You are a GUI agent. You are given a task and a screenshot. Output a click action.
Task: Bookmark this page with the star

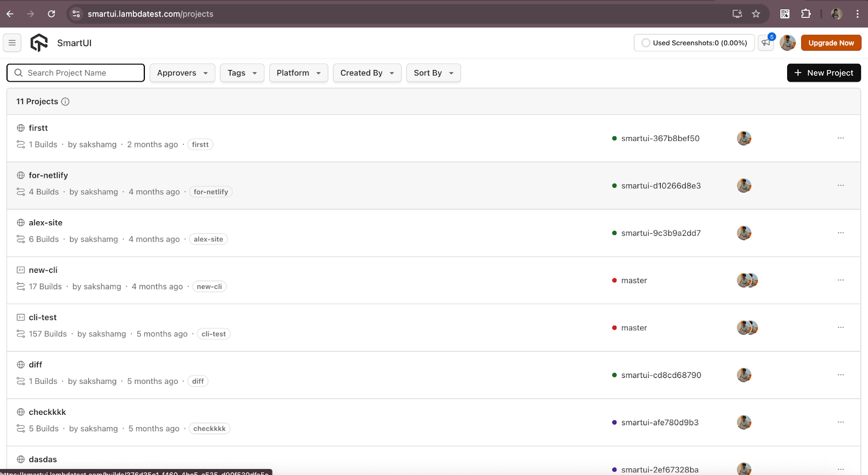tap(756, 14)
